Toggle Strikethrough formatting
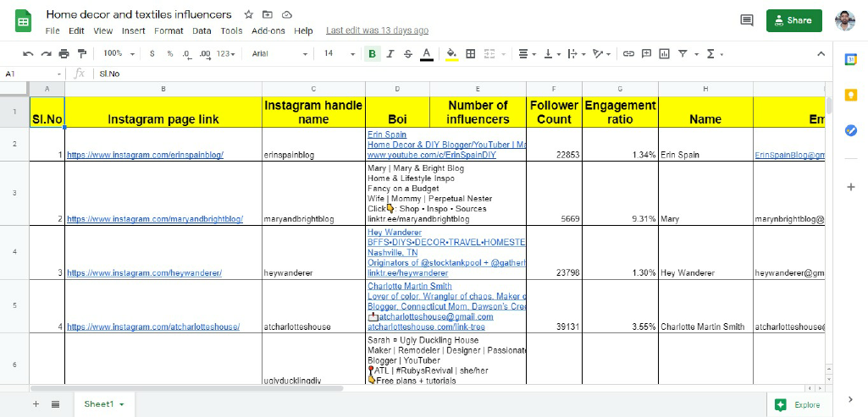Screen dimensions: 868x417 click(x=408, y=53)
